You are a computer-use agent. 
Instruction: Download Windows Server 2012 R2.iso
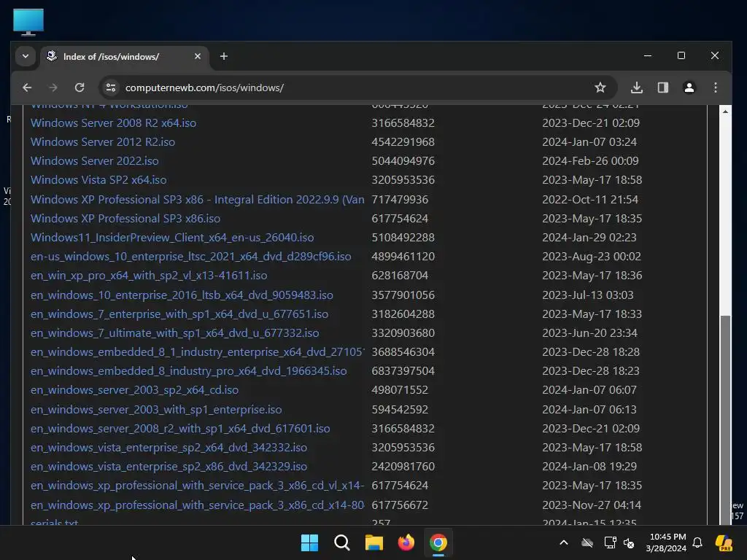(103, 142)
